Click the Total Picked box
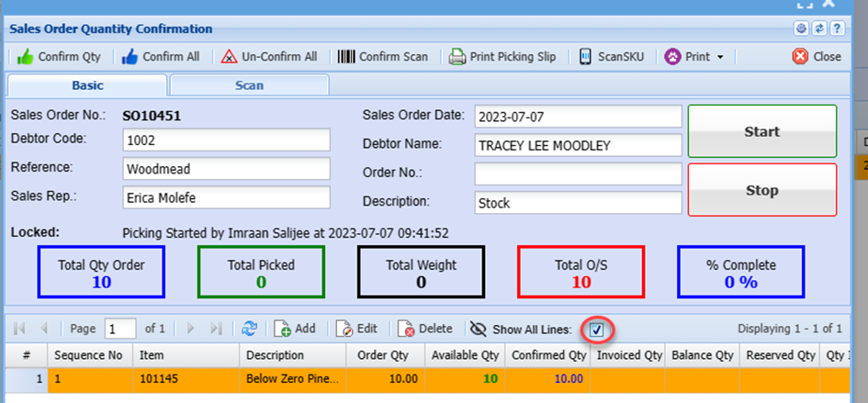This screenshot has height=403, width=868. (x=261, y=273)
